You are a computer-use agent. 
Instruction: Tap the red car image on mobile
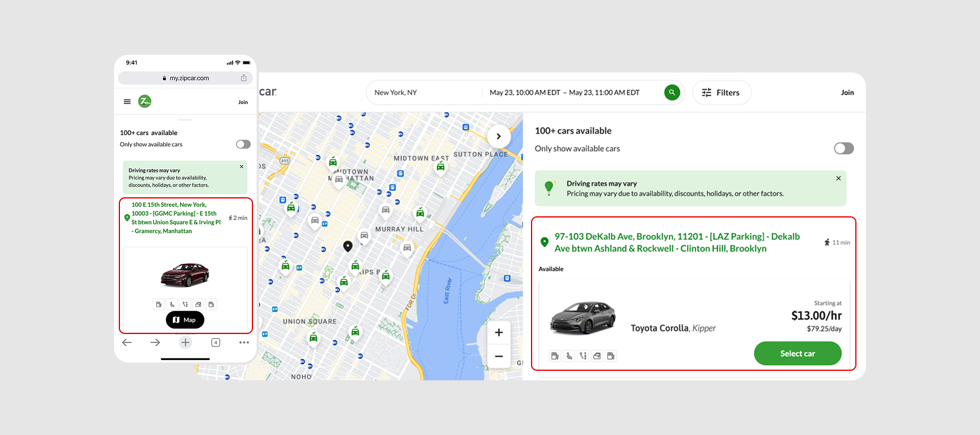(185, 275)
